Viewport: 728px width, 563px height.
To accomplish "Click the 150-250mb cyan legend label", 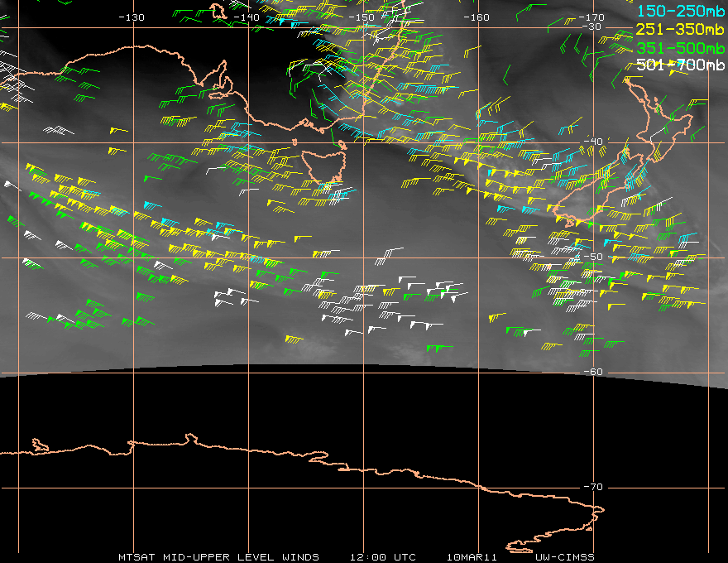I will coord(680,11).
